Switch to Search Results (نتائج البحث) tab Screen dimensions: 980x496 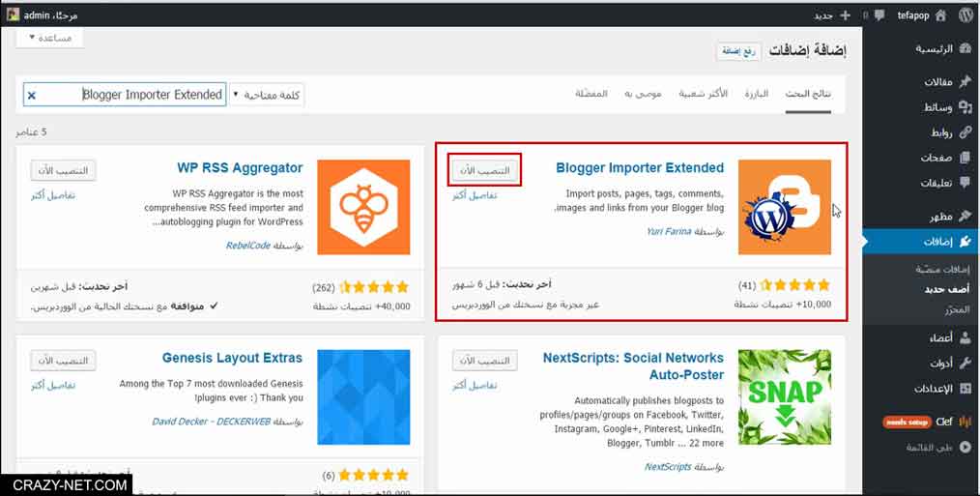click(808, 94)
